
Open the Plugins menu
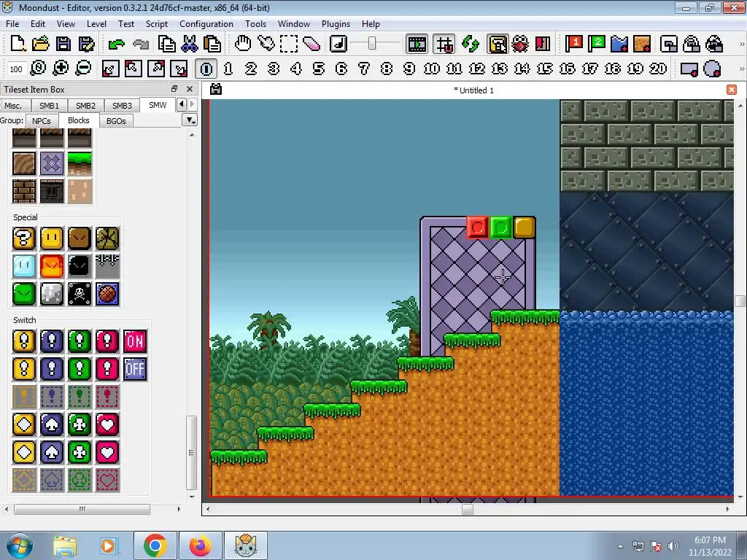tap(336, 24)
